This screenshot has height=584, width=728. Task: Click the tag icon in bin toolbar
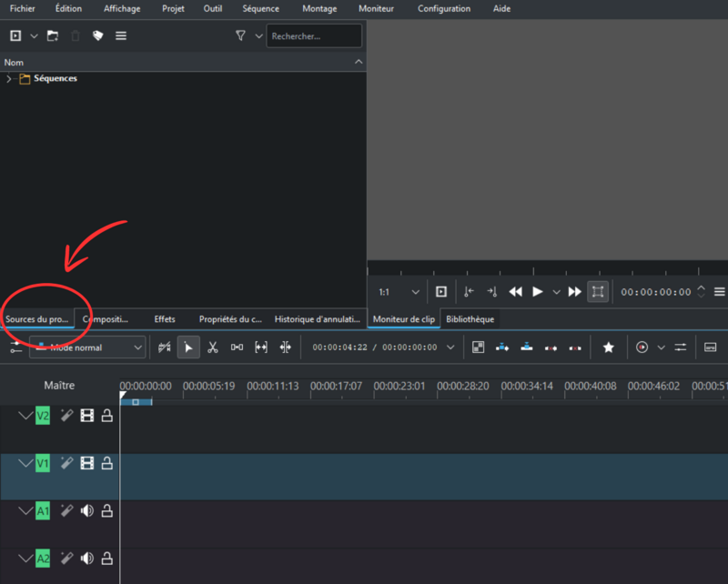coord(97,35)
